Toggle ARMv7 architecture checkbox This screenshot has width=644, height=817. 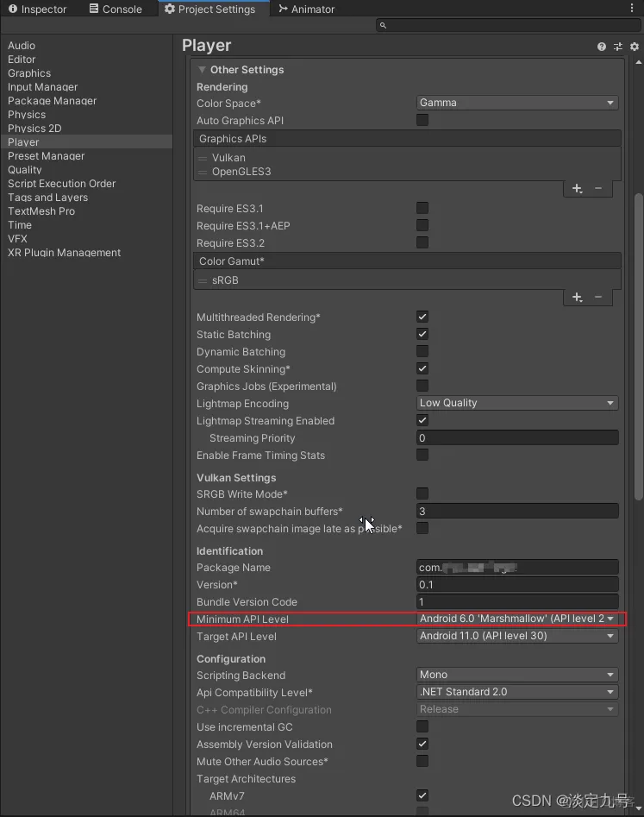click(x=422, y=795)
